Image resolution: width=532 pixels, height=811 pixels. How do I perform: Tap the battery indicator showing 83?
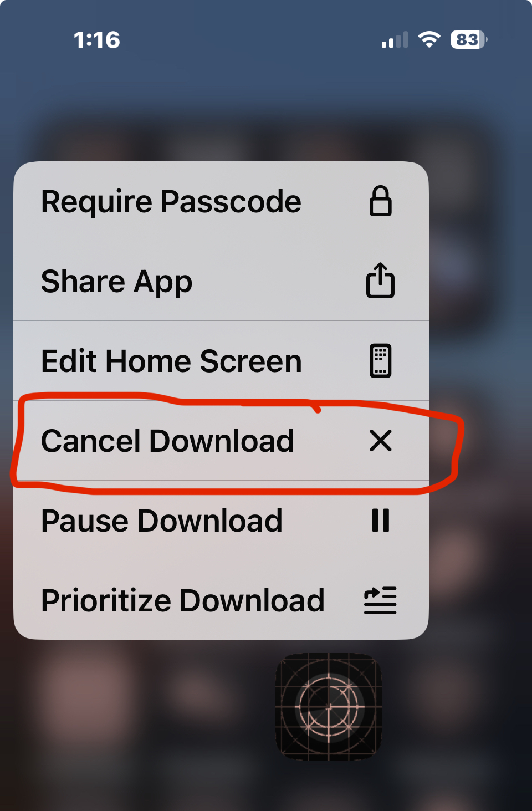(469, 39)
